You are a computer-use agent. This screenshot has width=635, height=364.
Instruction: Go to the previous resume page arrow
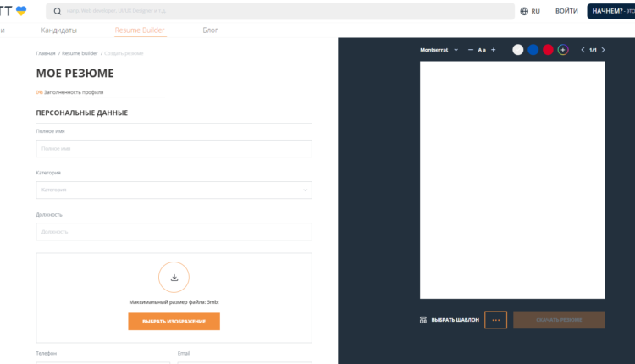pos(583,50)
